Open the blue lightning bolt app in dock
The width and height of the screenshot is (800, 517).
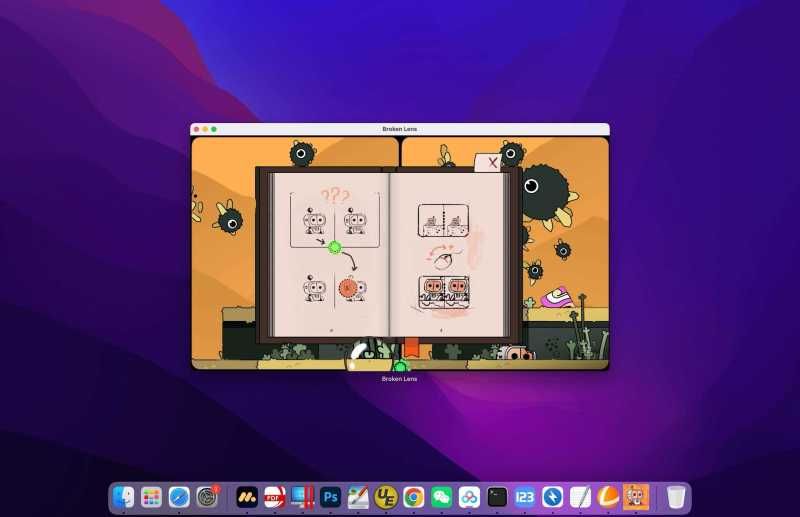553,497
